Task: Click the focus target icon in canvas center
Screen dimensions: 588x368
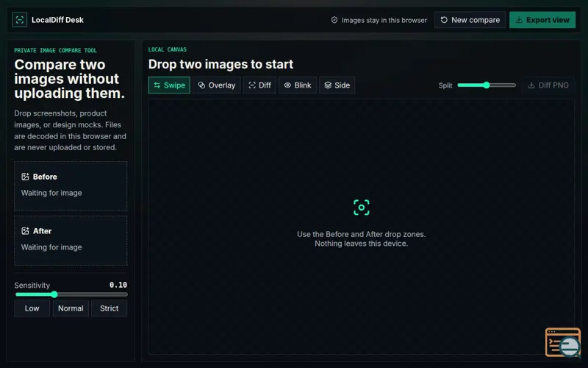Action: tap(362, 208)
